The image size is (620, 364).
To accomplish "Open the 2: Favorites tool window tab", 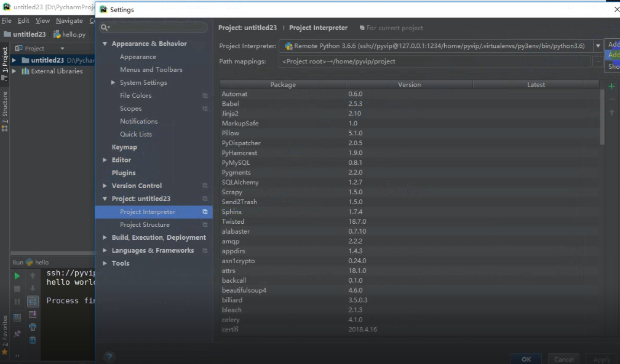I will point(5,334).
